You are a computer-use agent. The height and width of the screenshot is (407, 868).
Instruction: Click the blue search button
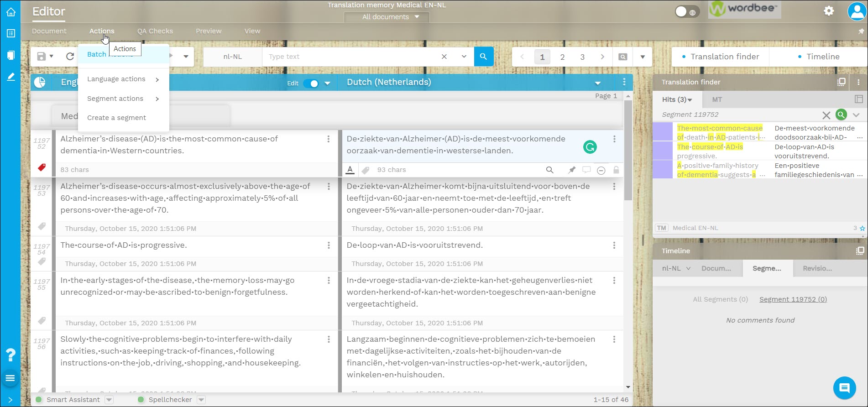[x=483, y=57]
